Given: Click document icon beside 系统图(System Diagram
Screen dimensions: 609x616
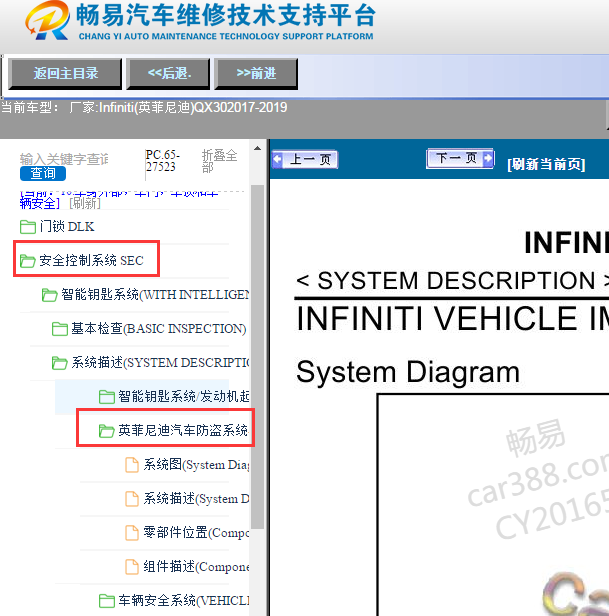Looking at the screenshot, I should coord(132,465).
